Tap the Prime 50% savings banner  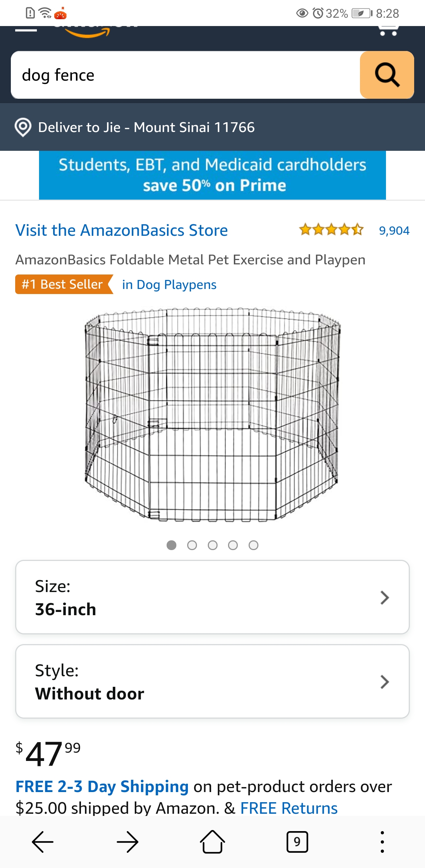[212, 175]
